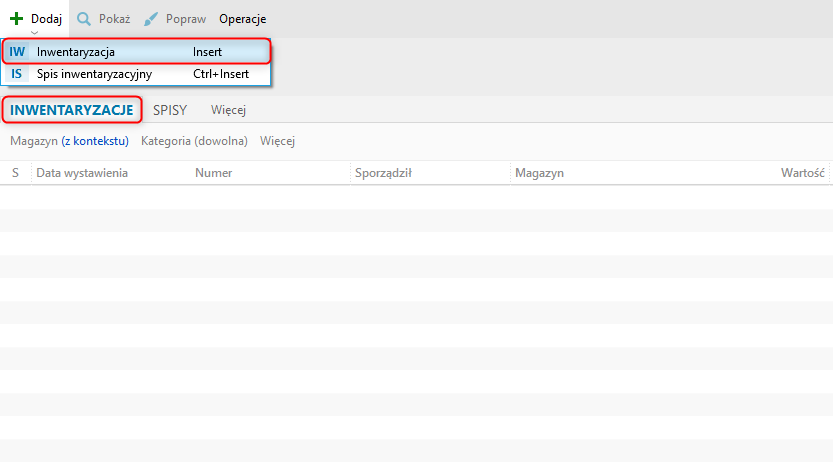Open Kategoria (dowolna) filter
833x469 pixels.
point(194,141)
